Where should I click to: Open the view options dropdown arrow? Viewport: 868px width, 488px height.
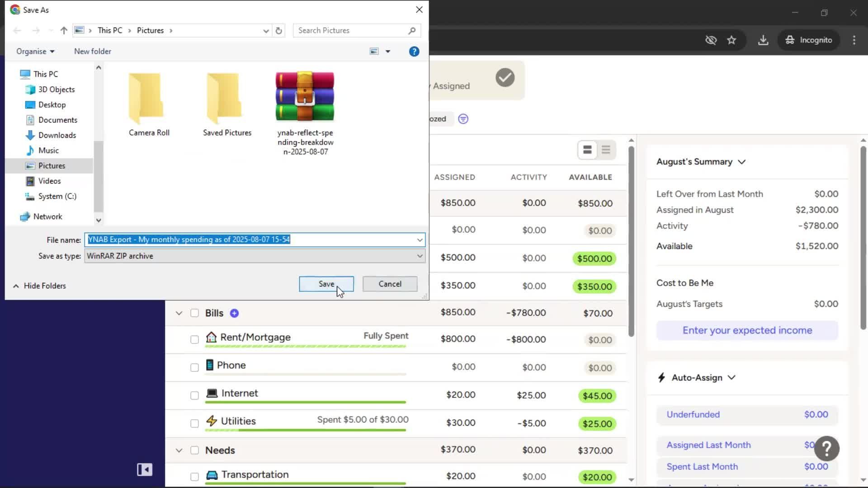pos(388,52)
